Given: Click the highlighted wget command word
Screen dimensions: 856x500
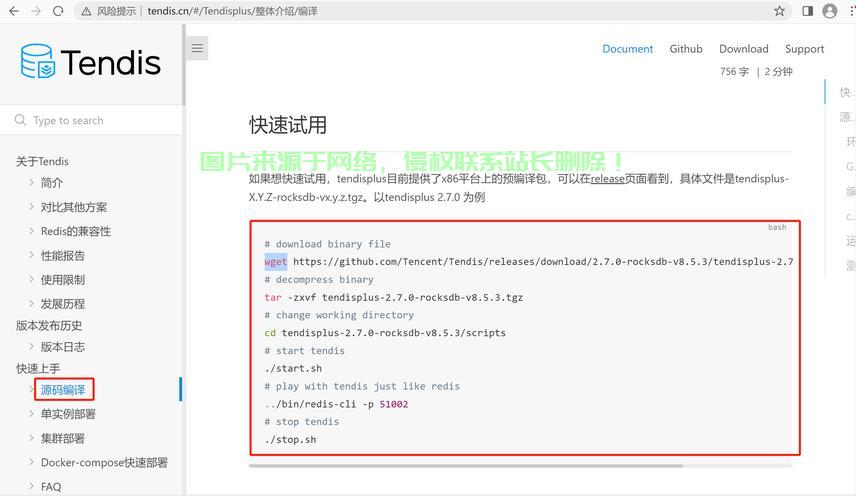Looking at the screenshot, I should tap(276, 261).
